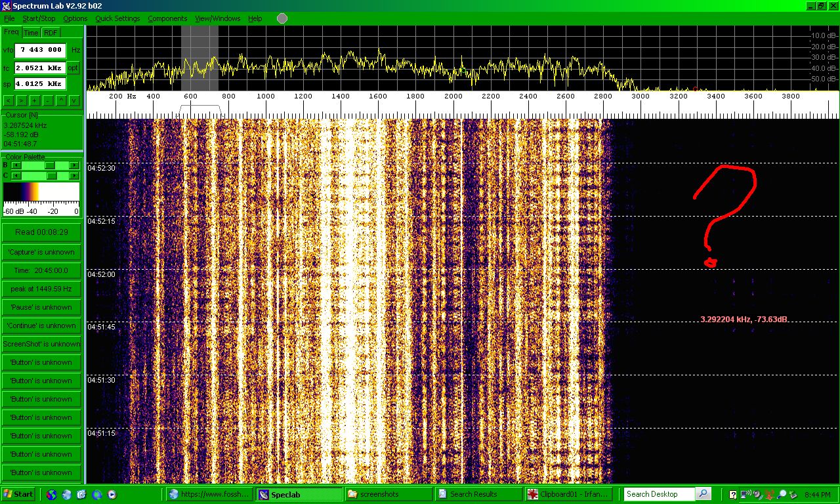Screen dimensions: 840x504
Task: Click the 'Pause' is unknown button
Action: tap(41, 307)
